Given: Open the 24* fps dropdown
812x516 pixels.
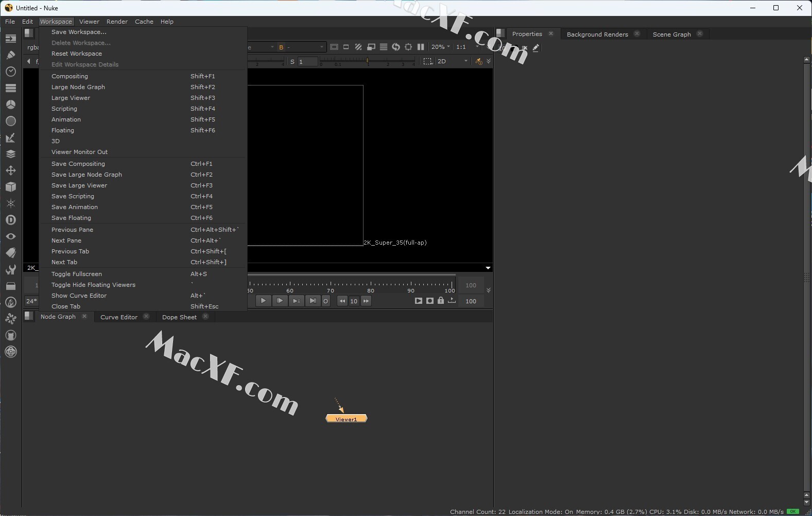Looking at the screenshot, I should 32,301.
